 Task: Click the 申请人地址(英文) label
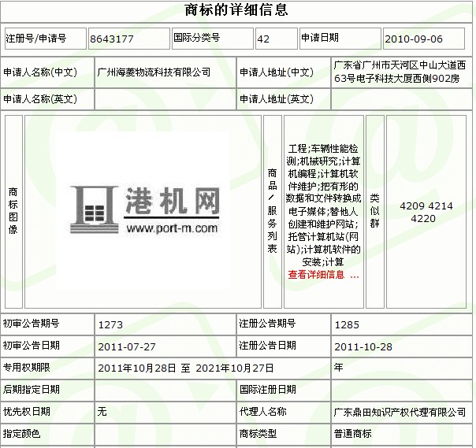(277, 99)
